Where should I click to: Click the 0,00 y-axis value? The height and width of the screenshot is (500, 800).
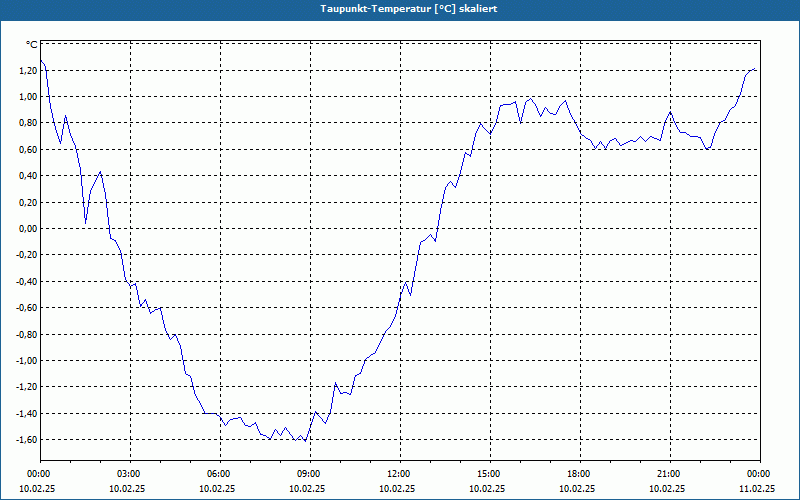(x=28, y=229)
